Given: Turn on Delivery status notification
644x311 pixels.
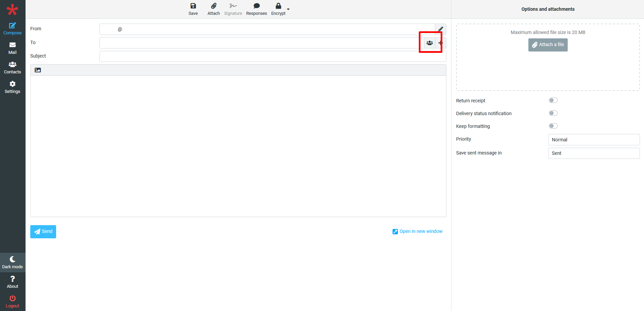Looking at the screenshot, I should click(x=553, y=113).
